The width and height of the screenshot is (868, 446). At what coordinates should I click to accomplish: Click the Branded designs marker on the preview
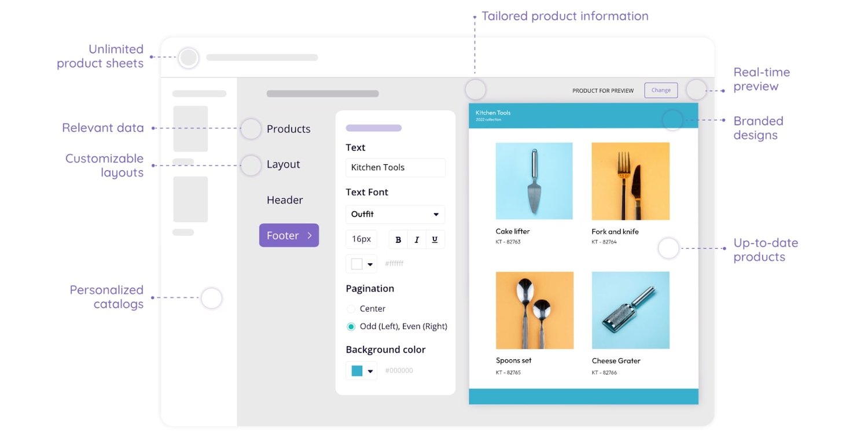coord(672,120)
